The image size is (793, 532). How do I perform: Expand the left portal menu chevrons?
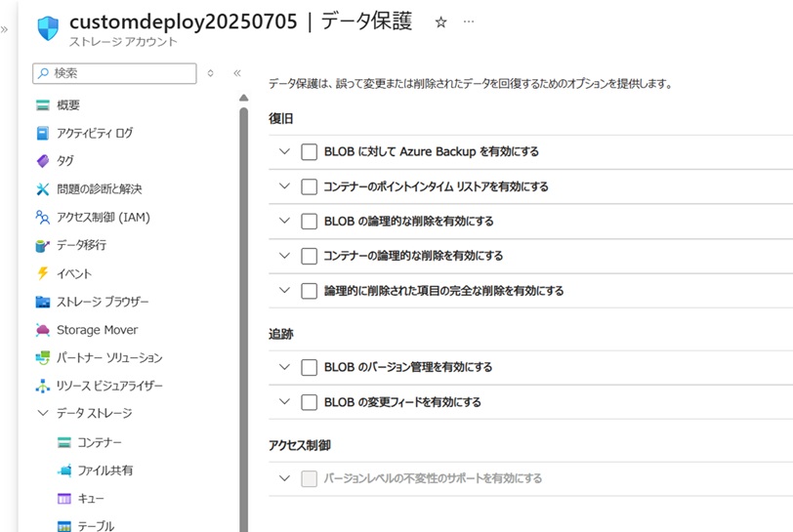click(x=5, y=29)
